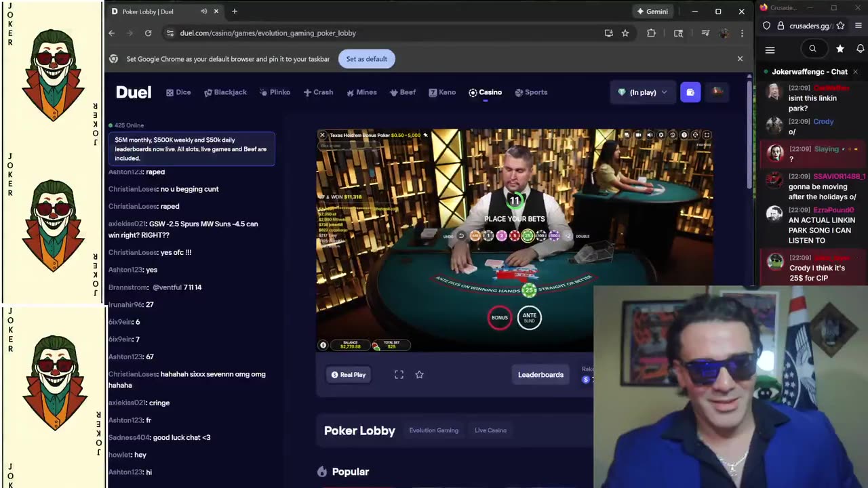
Task: Select Beef in the navigation bar
Action: [403, 92]
